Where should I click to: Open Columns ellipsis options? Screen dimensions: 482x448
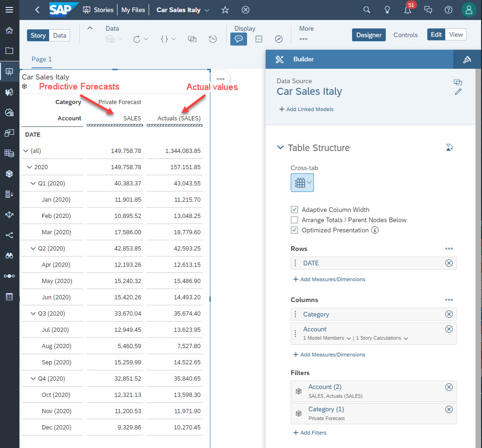point(449,300)
